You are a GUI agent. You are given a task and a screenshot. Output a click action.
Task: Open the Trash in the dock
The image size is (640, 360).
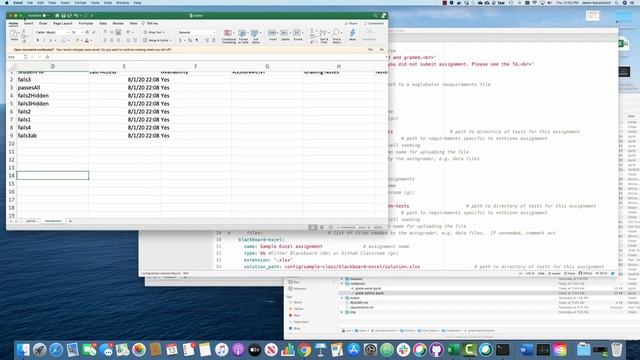click(x=616, y=350)
